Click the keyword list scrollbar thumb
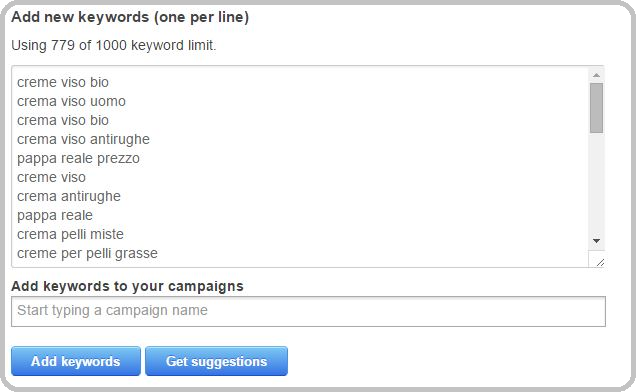The height and width of the screenshot is (392, 636). point(596,108)
